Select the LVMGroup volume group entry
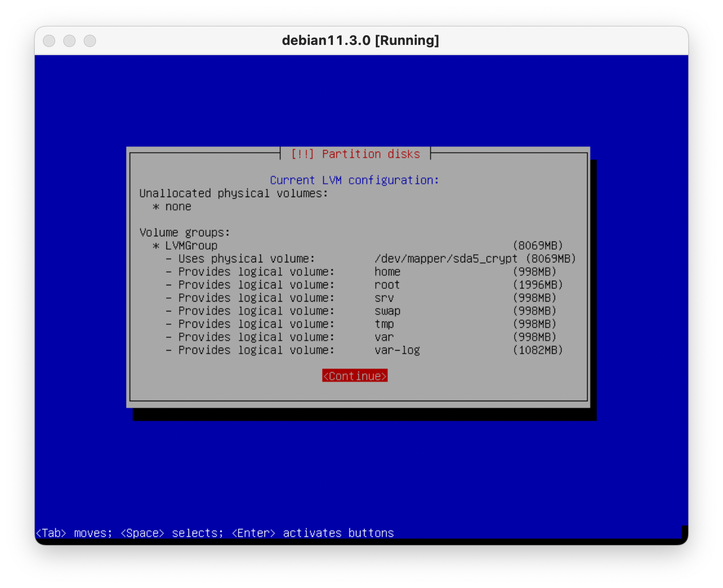Viewport: 723px width, 588px height. [191, 246]
